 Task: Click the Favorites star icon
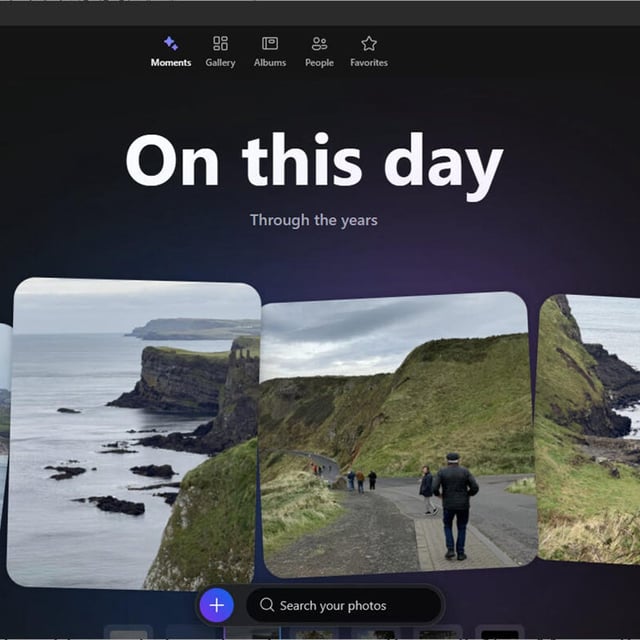point(369,43)
